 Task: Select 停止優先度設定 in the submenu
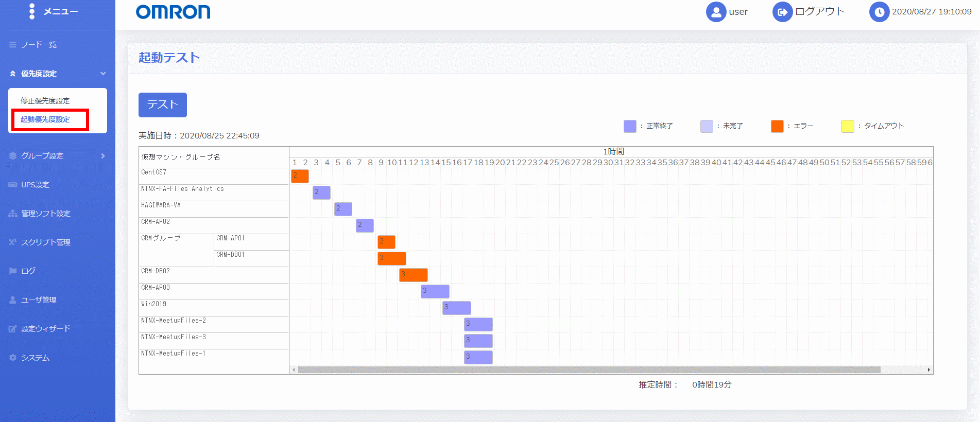[x=45, y=101]
